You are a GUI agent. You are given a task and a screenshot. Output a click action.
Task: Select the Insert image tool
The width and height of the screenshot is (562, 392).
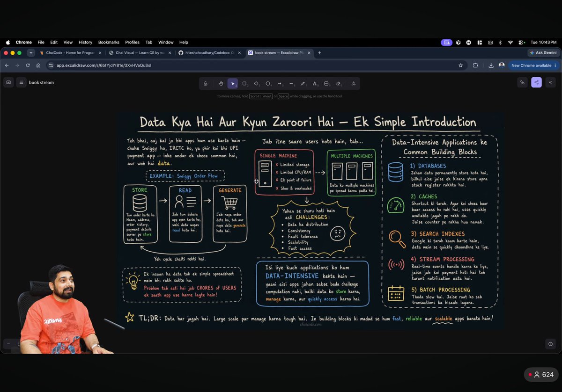tap(326, 83)
